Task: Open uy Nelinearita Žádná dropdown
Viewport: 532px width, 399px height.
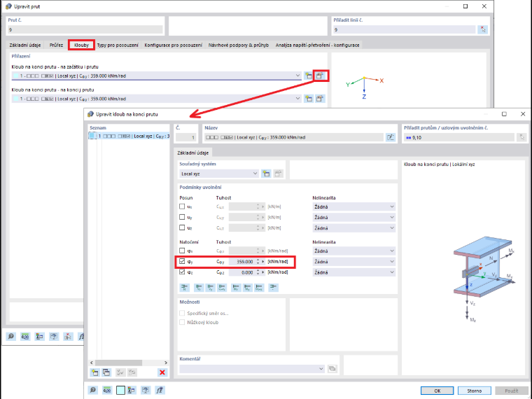Action: click(354, 217)
